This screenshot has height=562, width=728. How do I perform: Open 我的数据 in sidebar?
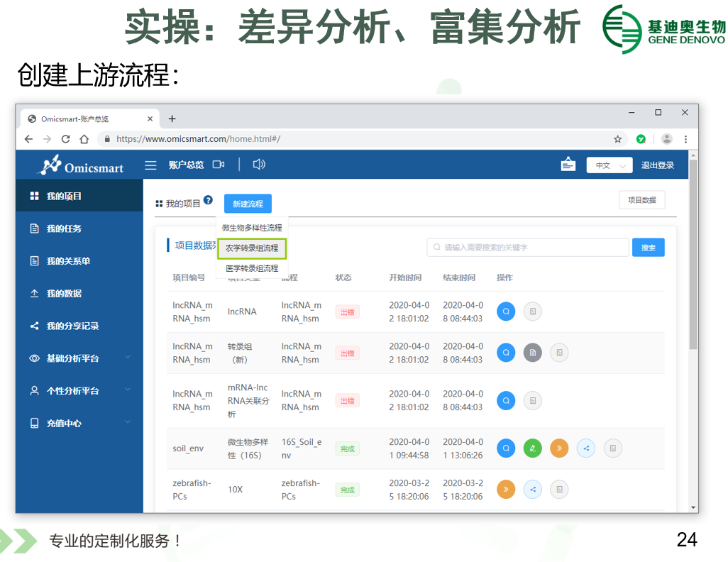(x=79, y=294)
